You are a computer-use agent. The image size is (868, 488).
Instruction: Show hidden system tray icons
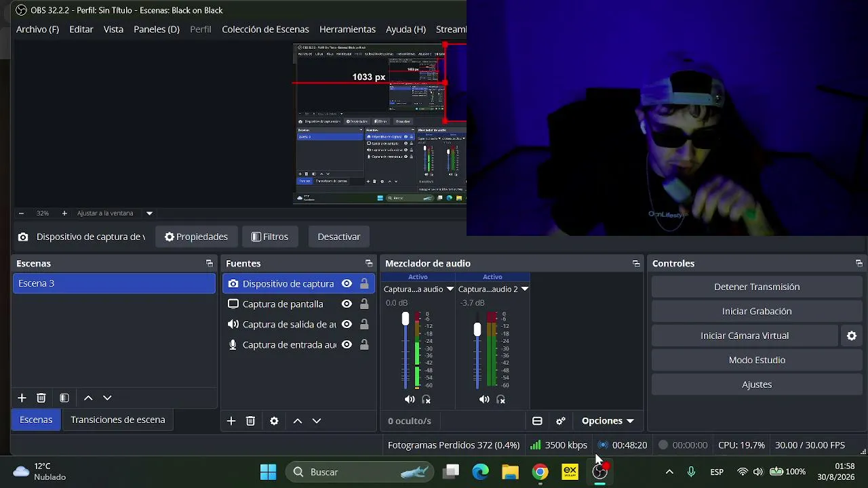pyautogui.click(x=669, y=472)
